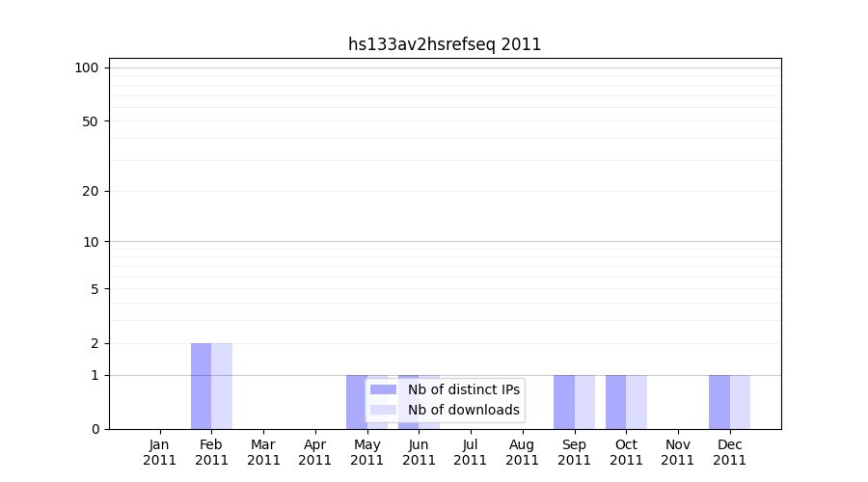This screenshot has width=868, height=482.
Task: Click the 'Nb of downloads' legend color swatch
Action: coord(383,410)
